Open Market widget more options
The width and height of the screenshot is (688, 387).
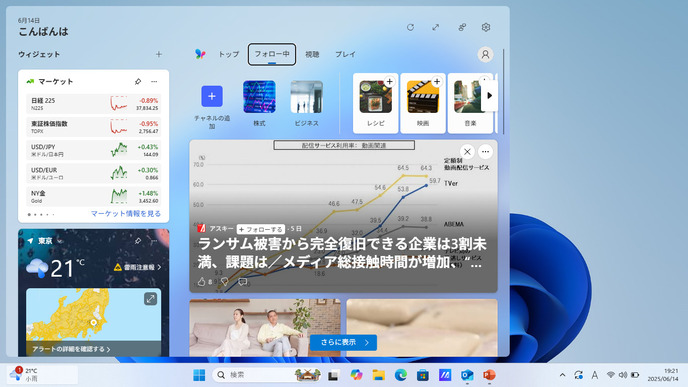(154, 82)
